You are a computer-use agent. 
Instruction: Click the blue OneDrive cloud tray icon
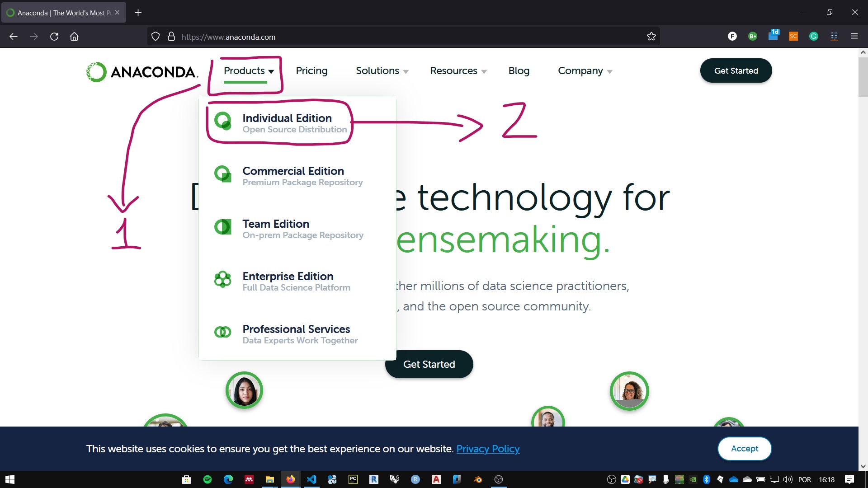click(x=734, y=479)
